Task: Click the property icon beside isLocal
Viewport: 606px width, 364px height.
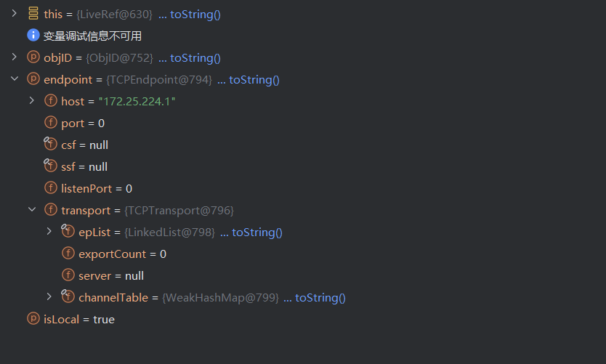Action: coord(33,319)
